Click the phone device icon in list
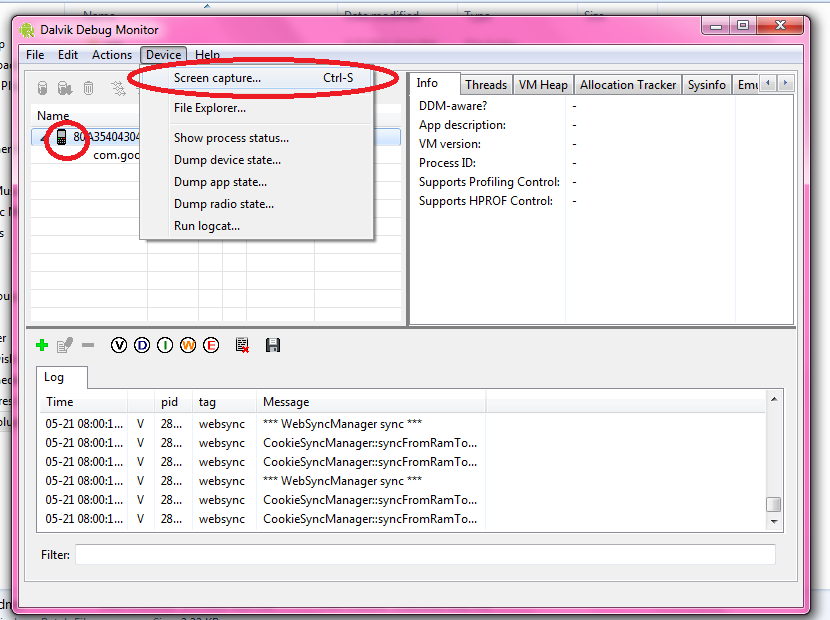The image size is (830, 620). (61, 137)
